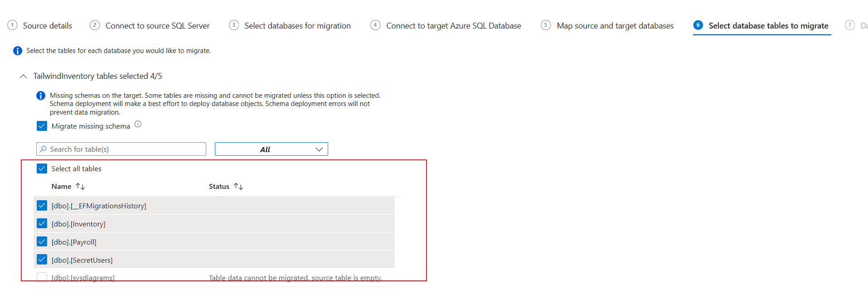Image resolution: width=868 pixels, height=303 pixels.
Task: Switch to Map source and target databases
Action: [615, 26]
